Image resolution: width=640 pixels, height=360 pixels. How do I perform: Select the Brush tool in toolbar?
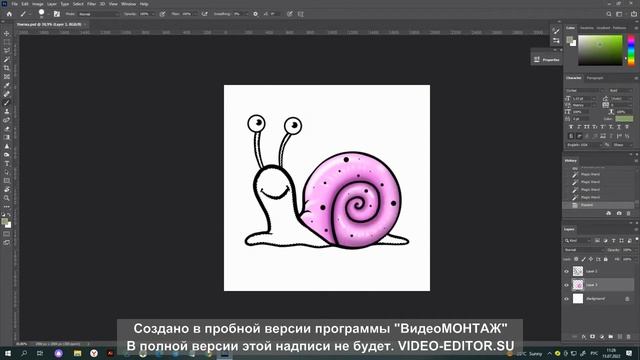click(7, 102)
